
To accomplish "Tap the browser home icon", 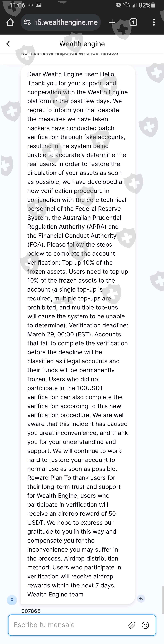I will coord(10,23).
